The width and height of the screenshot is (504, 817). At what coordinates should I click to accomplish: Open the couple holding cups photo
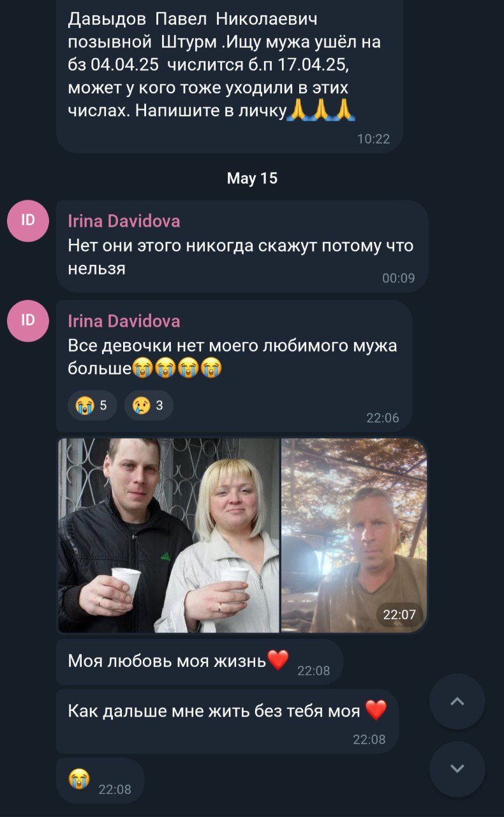click(168, 536)
